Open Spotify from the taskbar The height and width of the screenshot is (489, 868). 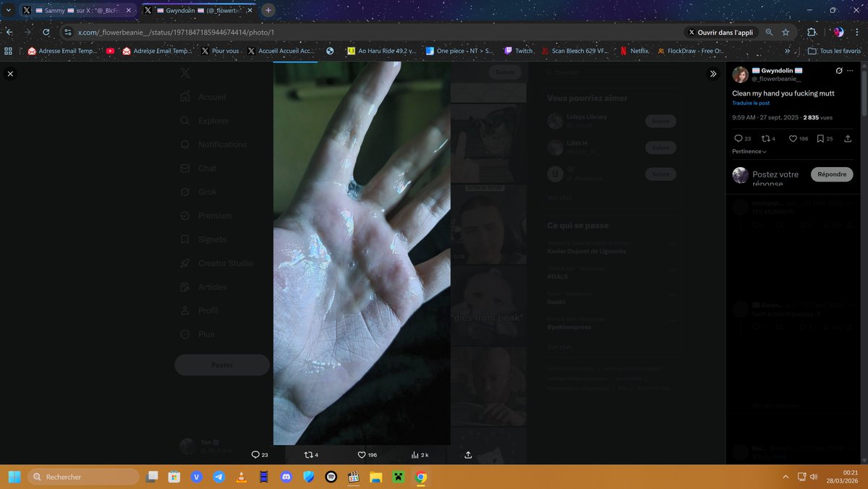[331, 477]
